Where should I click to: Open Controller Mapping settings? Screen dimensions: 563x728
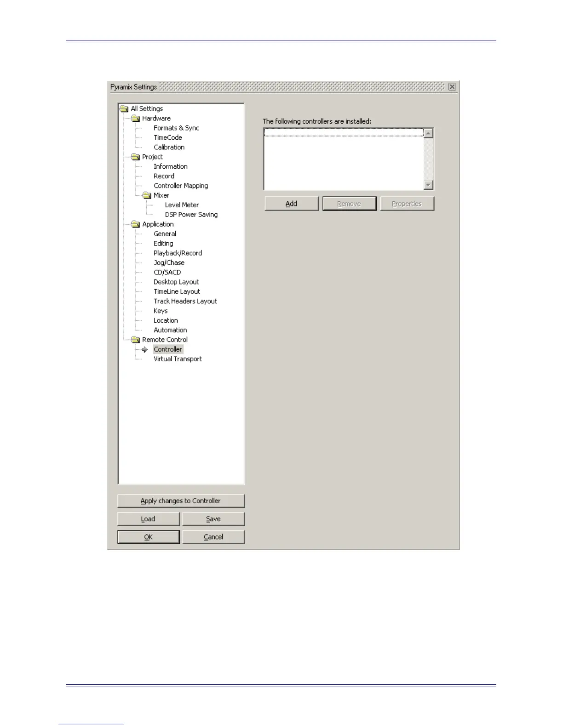tap(181, 186)
